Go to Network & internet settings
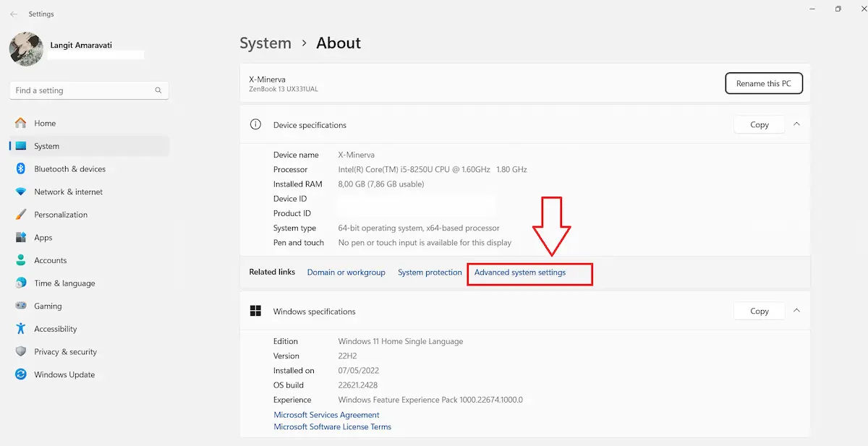This screenshot has width=868, height=446. point(89,192)
